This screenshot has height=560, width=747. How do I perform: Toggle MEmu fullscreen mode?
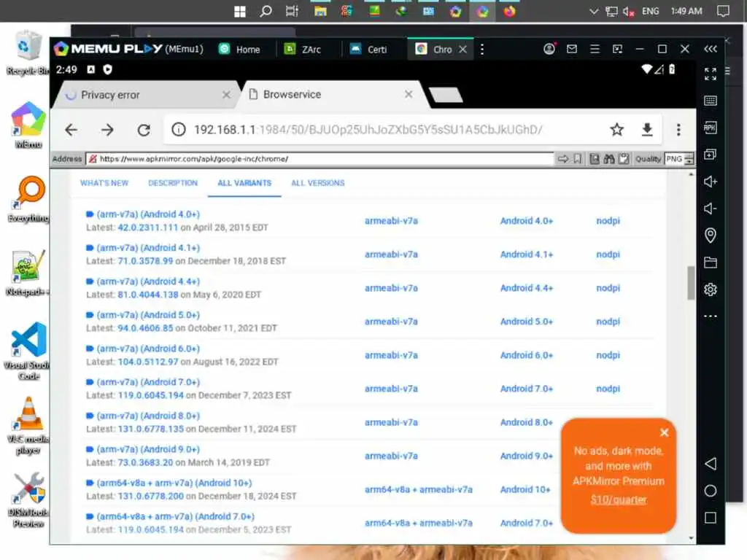(711, 74)
